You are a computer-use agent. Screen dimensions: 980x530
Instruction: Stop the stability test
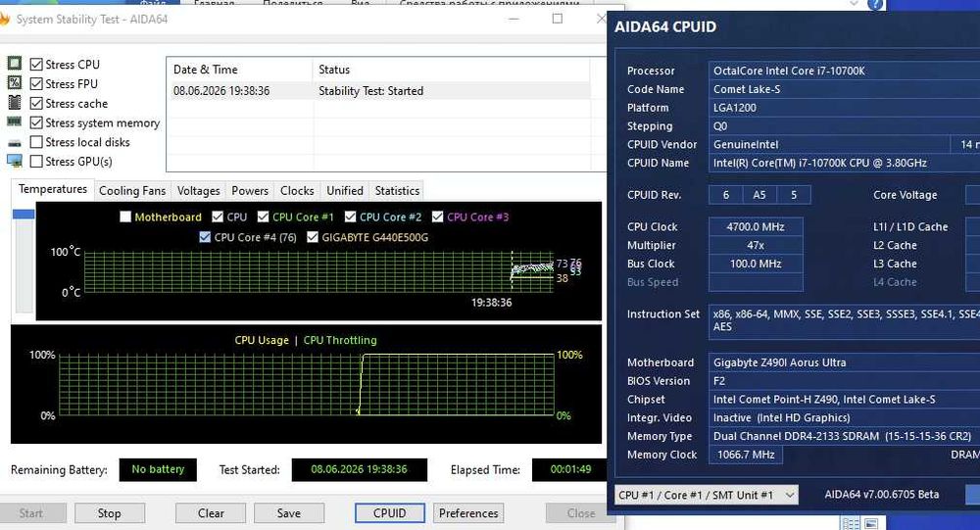pyautogui.click(x=110, y=513)
